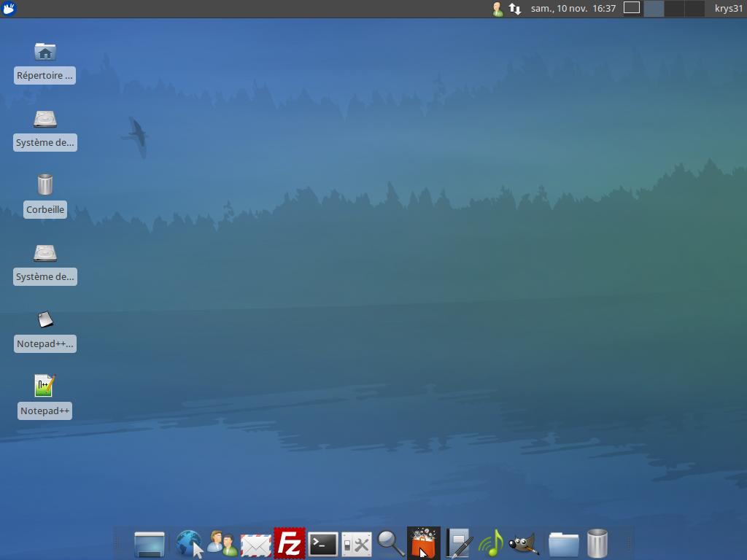747x560 pixels.
Task: Switch to the third workspace
Action: click(x=674, y=9)
